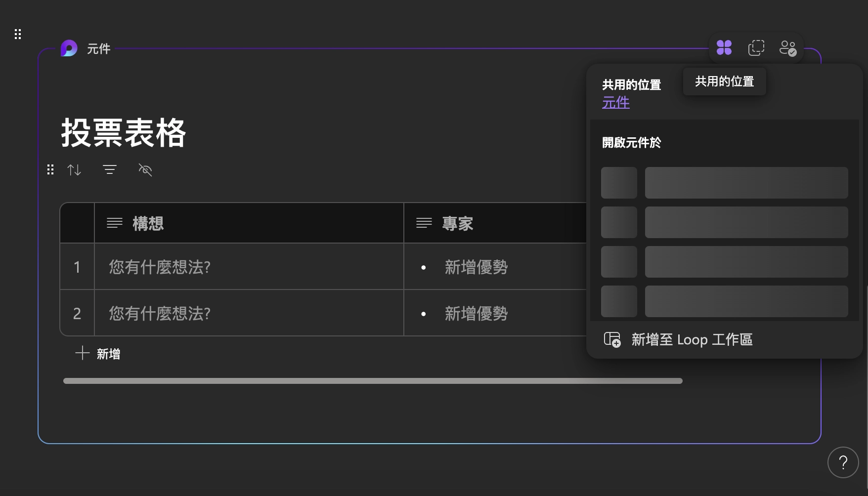Click the page drag handle dots icon
868x496 pixels.
[x=18, y=34]
